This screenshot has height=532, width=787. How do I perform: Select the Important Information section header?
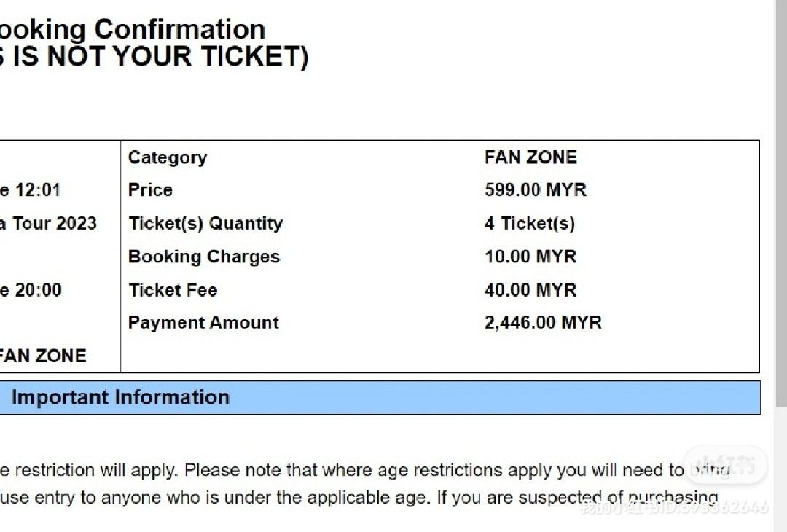click(120, 397)
